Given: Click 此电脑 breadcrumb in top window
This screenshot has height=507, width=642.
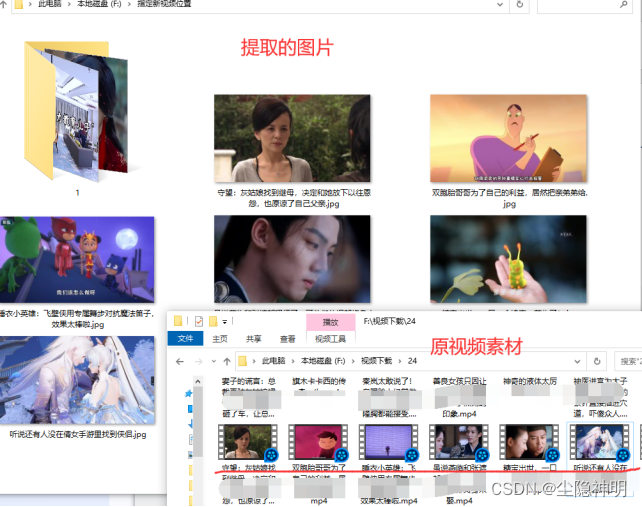Looking at the screenshot, I should pyautogui.click(x=50, y=4).
